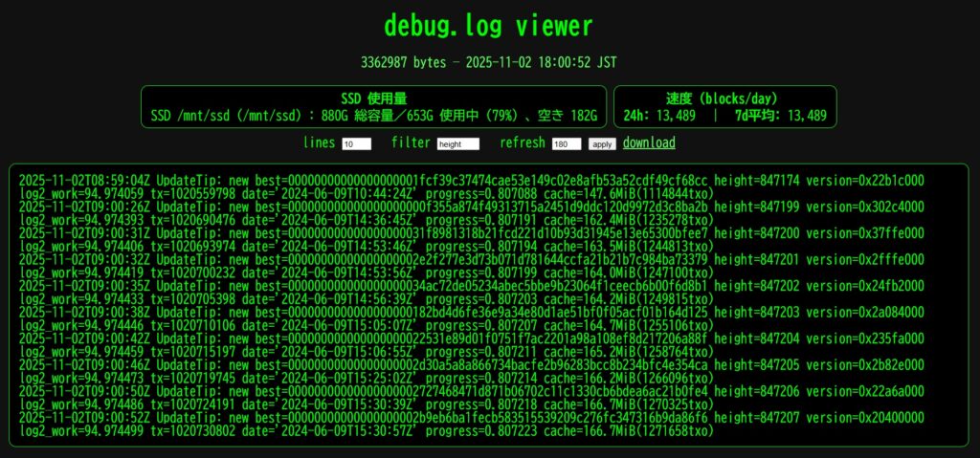Click the 速度 (blocks/day) panel heading

pos(725,98)
